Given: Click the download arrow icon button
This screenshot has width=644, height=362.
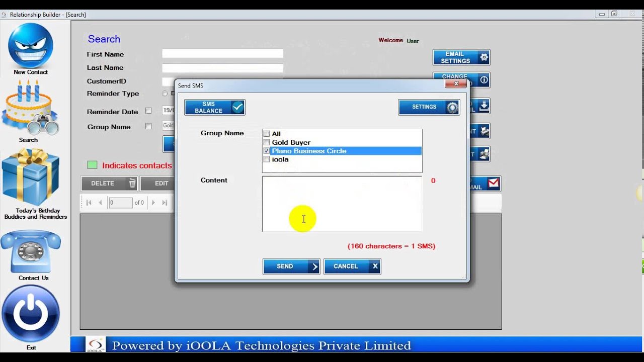Looking at the screenshot, I should tap(484, 106).
